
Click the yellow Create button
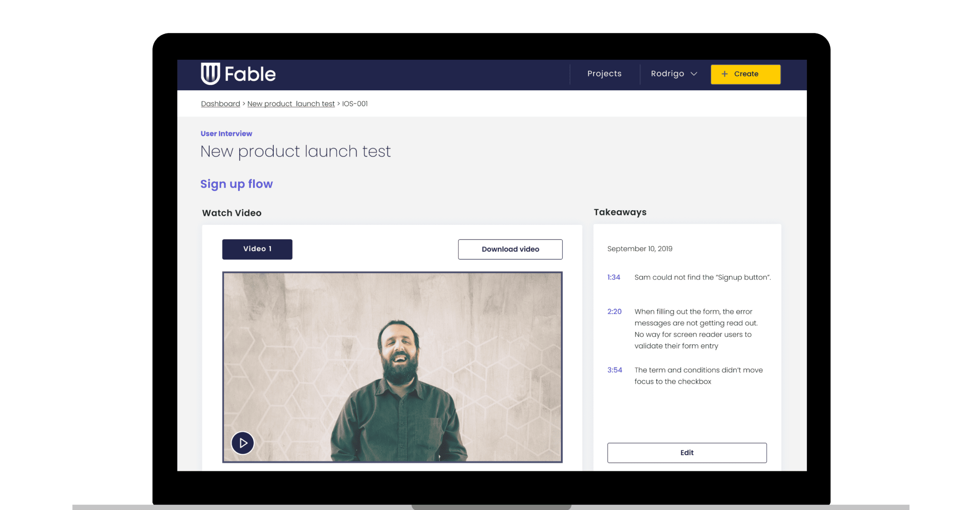click(745, 74)
